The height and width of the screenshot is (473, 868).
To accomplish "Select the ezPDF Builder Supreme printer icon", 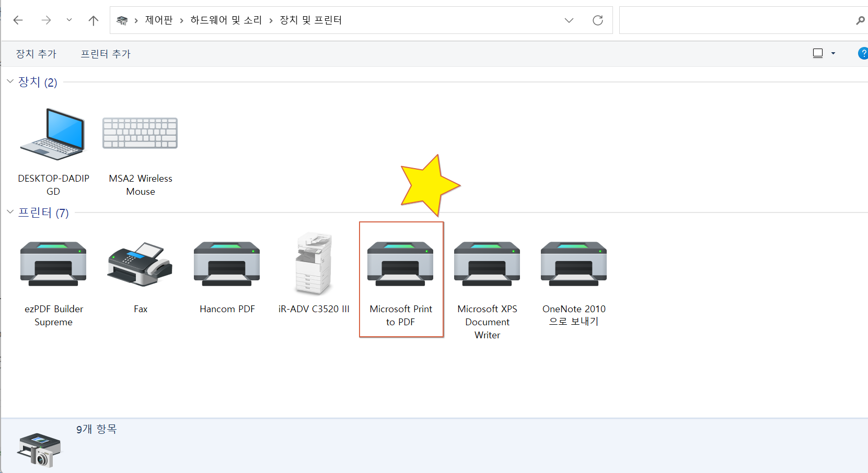I will [x=53, y=264].
